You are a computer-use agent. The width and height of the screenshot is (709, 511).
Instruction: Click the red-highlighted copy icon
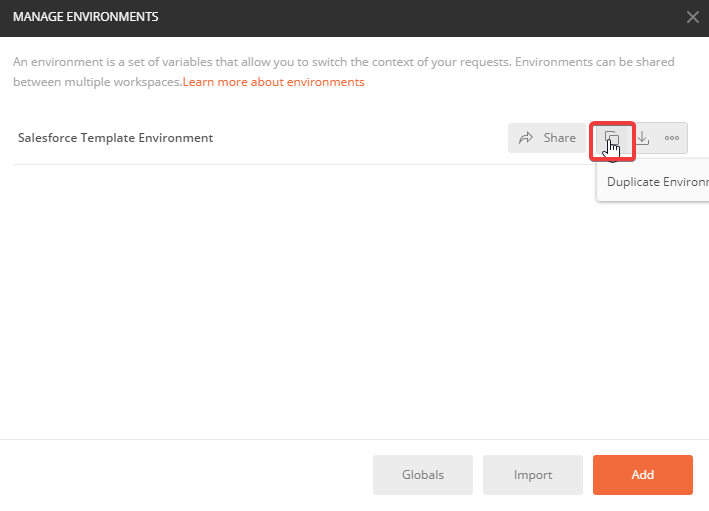[612, 139]
